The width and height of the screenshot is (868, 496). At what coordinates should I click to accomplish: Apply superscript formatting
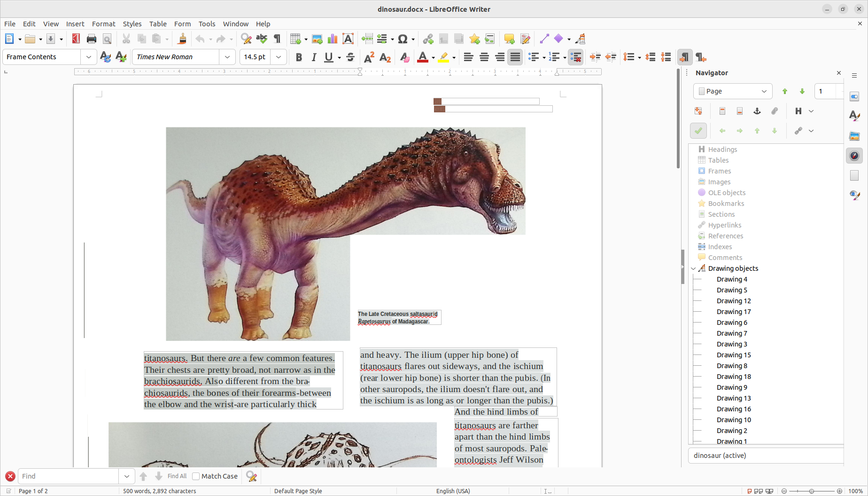point(369,57)
